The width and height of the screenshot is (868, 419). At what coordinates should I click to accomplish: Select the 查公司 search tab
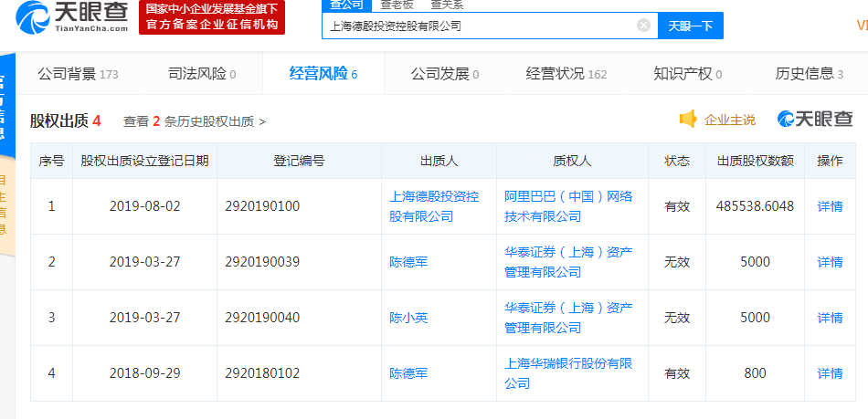[346, 5]
